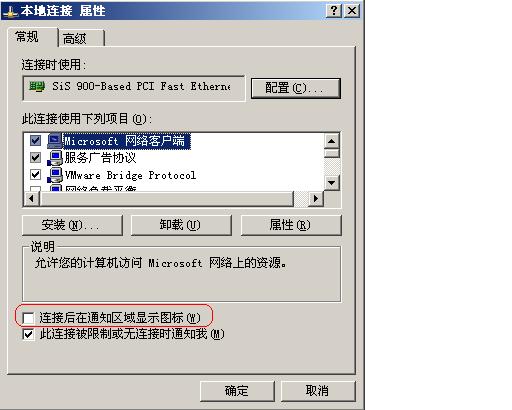The height and width of the screenshot is (410, 512).
Task: Click the list scroll down arrow
Action: [x=332, y=183]
